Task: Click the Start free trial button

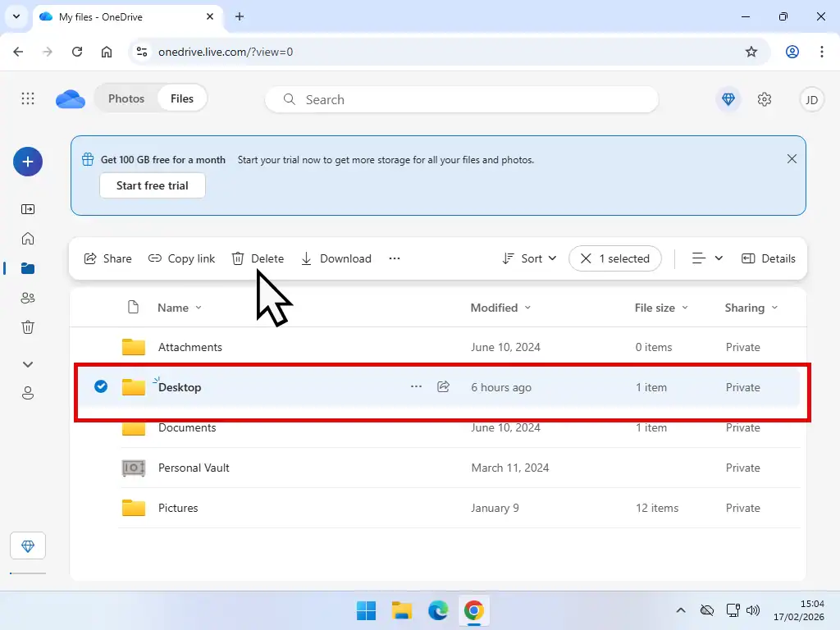Action: point(152,185)
